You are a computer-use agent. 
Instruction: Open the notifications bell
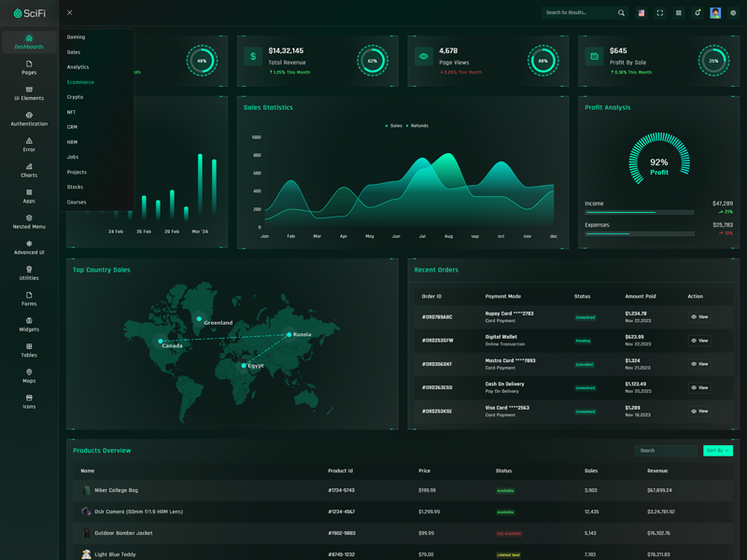tap(697, 13)
